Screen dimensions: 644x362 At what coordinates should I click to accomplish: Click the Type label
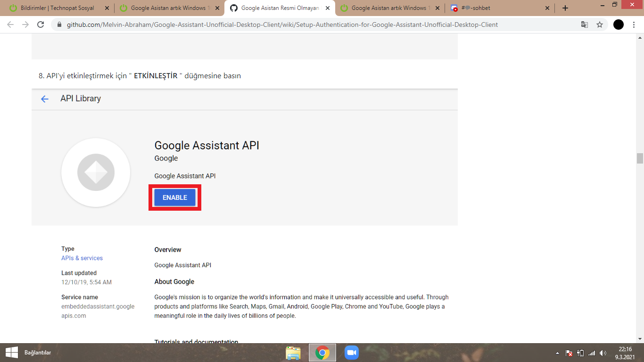point(68,249)
